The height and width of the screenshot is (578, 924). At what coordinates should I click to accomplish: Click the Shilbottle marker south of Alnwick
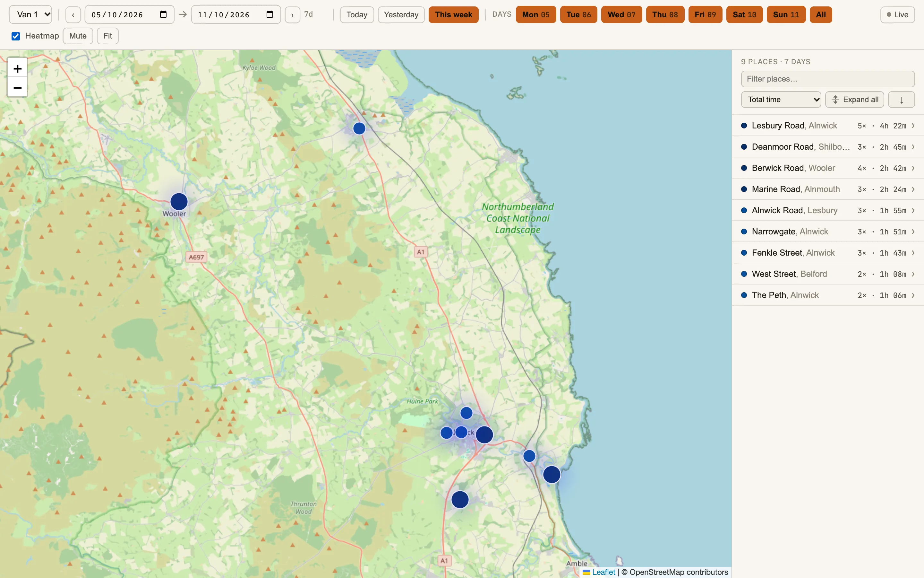coord(460,500)
